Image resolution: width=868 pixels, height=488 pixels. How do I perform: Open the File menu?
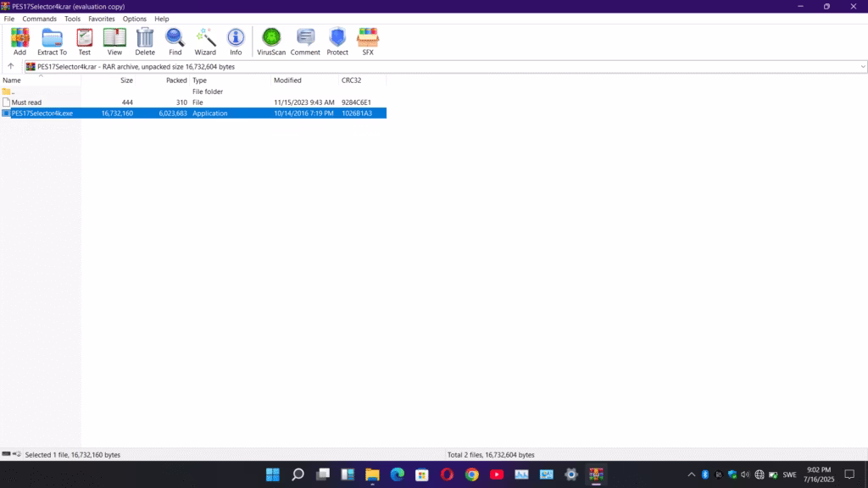click(9, 19)
